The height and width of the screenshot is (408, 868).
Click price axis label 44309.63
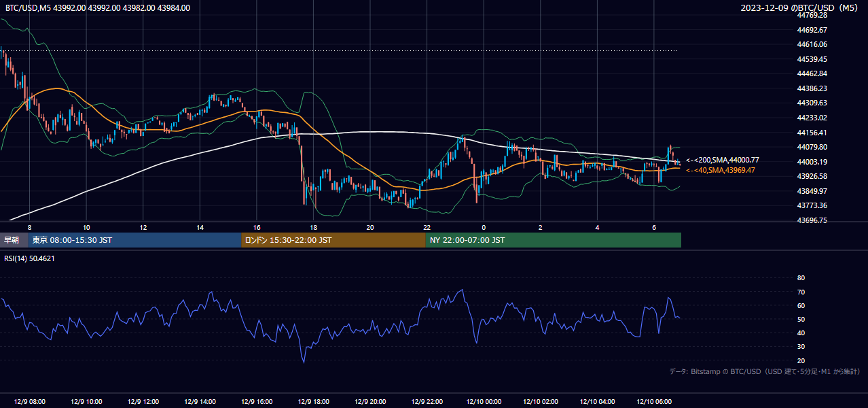point(812,103)
